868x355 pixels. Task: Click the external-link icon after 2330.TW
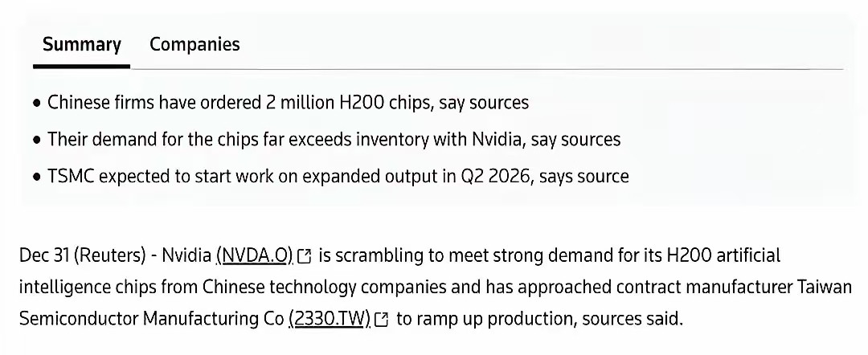tap(382, 320)
